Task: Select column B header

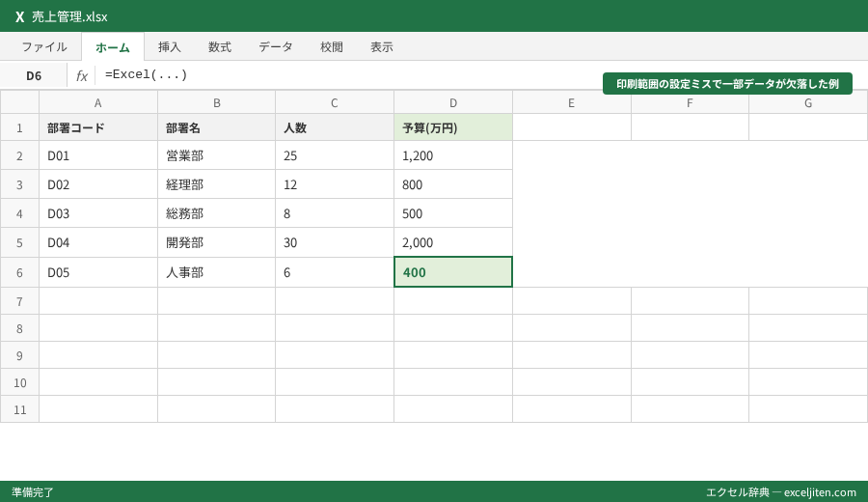Action: tap(216, 103)
